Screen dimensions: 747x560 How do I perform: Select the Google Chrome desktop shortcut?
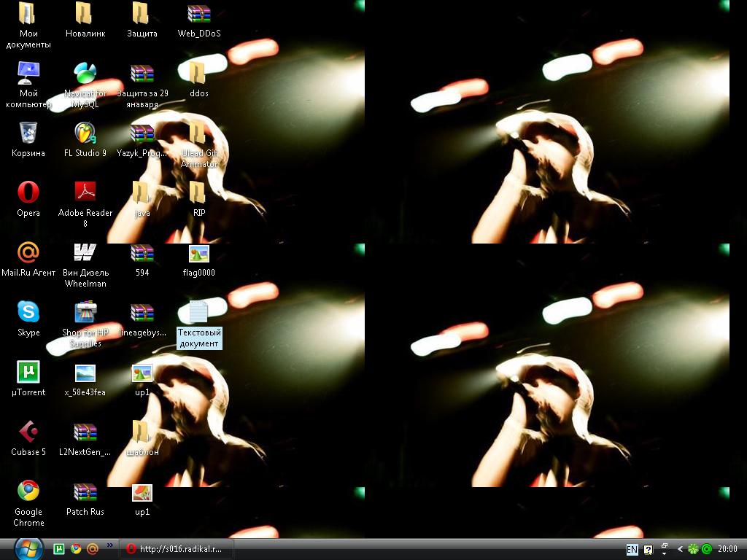tap(28, 491)
